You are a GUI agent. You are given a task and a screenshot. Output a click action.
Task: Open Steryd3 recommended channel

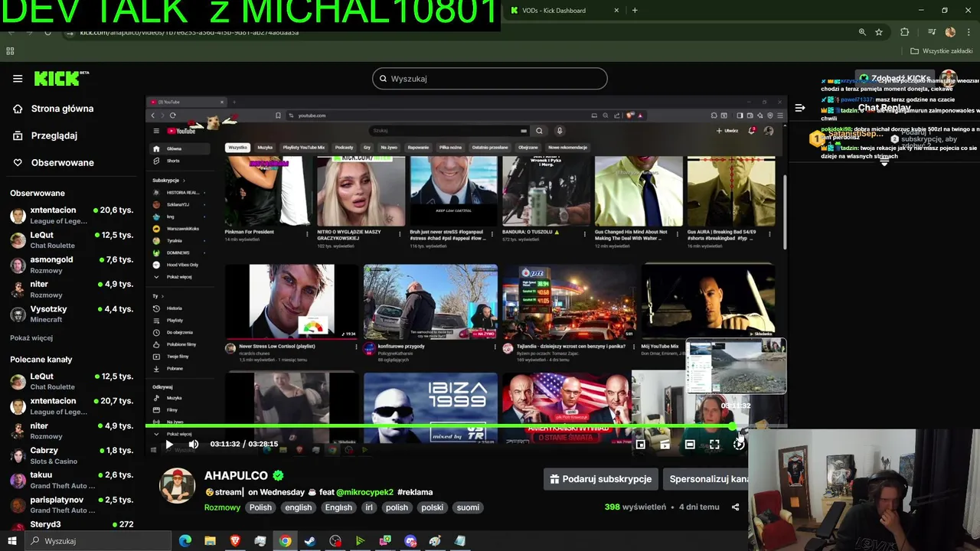tap(71, 525)
